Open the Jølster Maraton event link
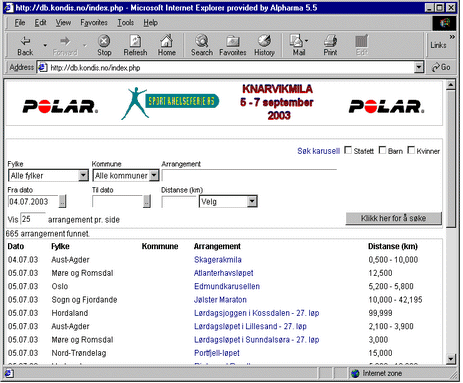The image size is (463, 383). pos(220,300)
